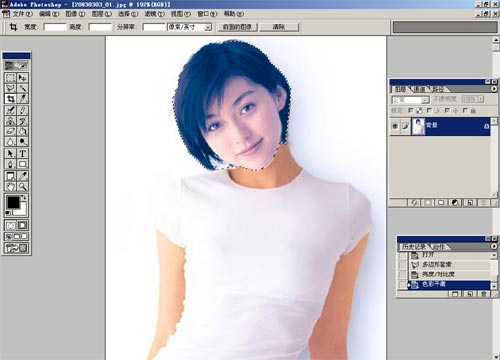Viewport: 500px width, 360px height.
Task: Toggle lock image pixels checkbox
Action: pyautogui.click(x=429, y=110)
